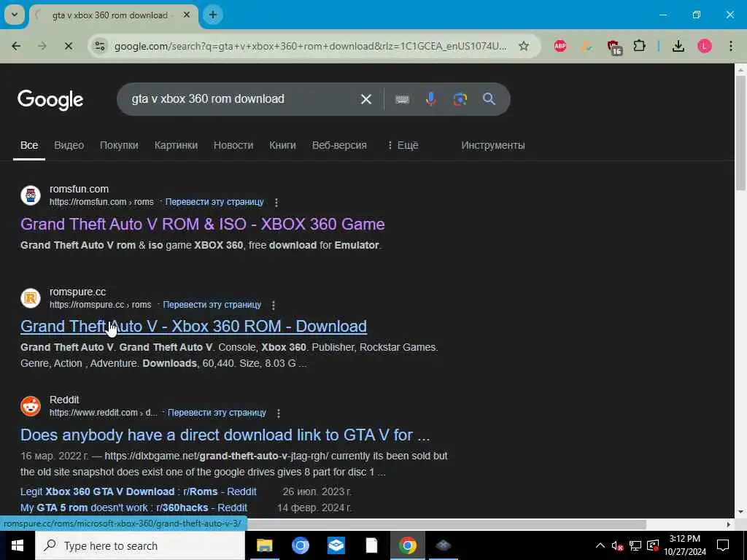
Task: Open the Windows notification center
Action: (x=723, y=545)
